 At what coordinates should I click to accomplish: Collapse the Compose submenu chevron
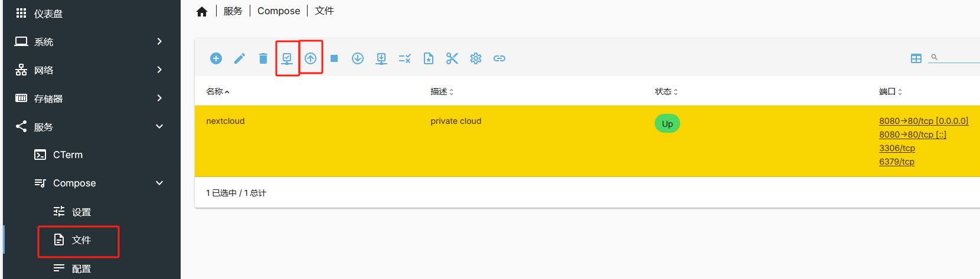click(x=159, y=183)
